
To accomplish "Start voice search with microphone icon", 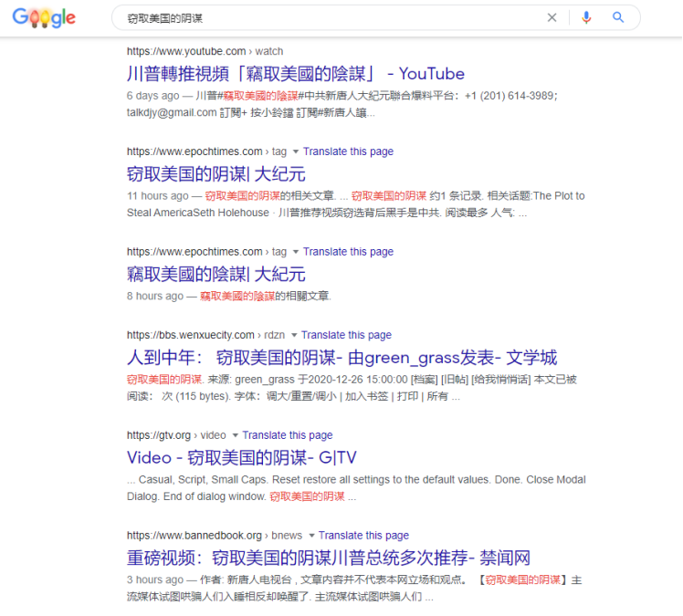I will (x=586, y=17).
